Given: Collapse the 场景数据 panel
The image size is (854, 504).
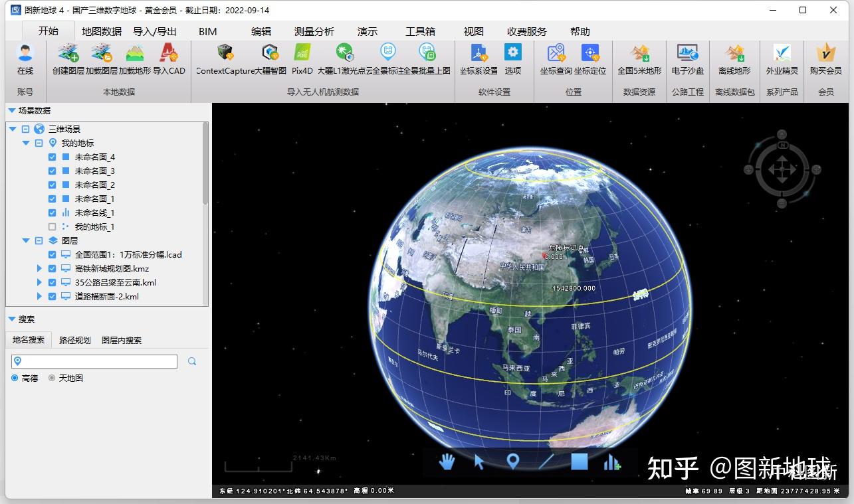Looking at the screenshot, I should click(x=12, y=110).
